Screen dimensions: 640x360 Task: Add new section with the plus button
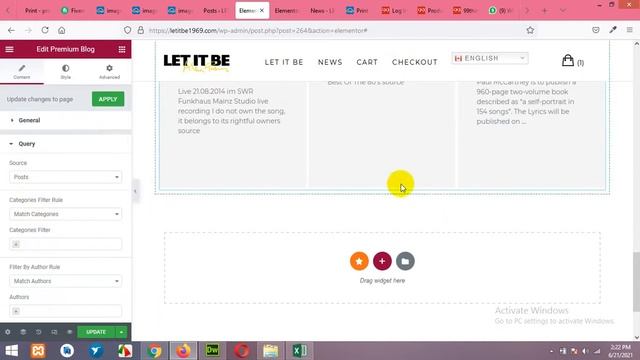(382, 261)
